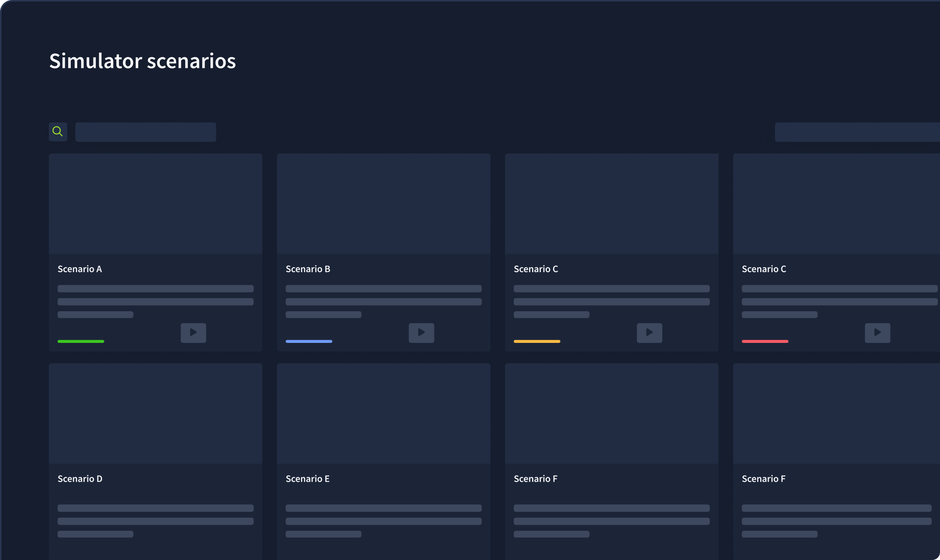This screenshot has width=940, height=560.
Task: Click the blue status bar under Scenario B
Action: click(x=309, y=341)
